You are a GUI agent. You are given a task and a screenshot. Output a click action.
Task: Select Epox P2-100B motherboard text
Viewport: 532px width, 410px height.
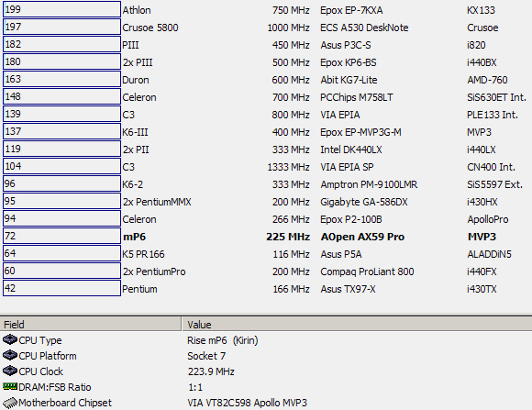coord(351,219)
